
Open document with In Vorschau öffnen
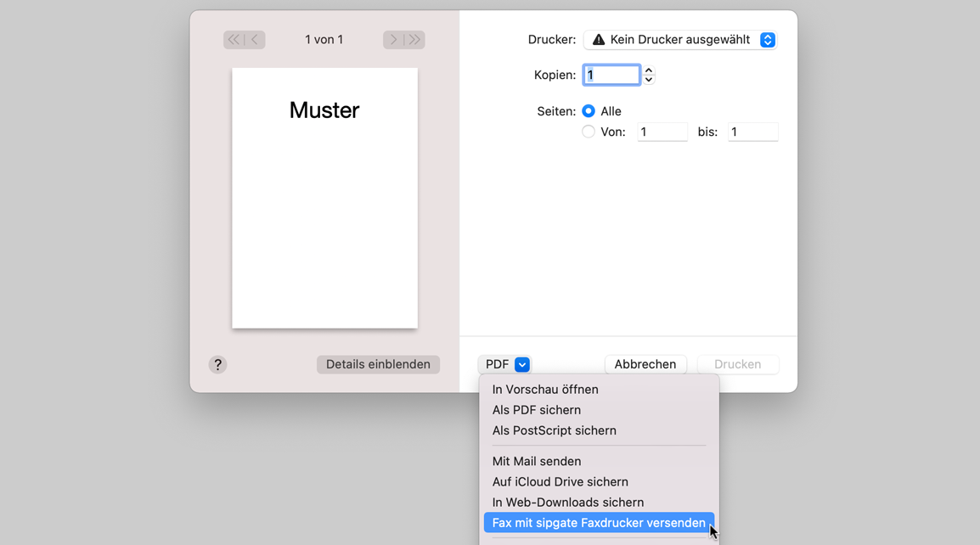click(x=544, y=389)
